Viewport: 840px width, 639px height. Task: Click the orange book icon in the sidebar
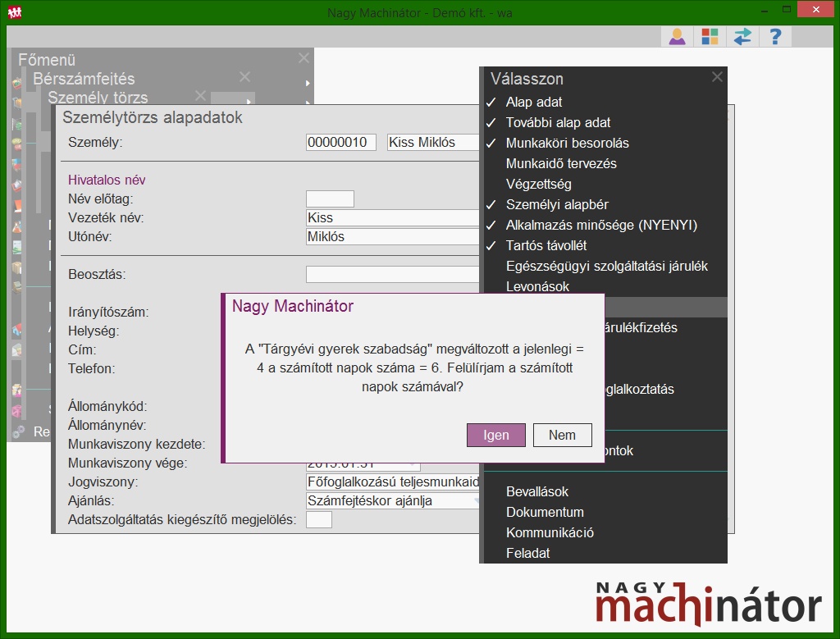(17, 206)
